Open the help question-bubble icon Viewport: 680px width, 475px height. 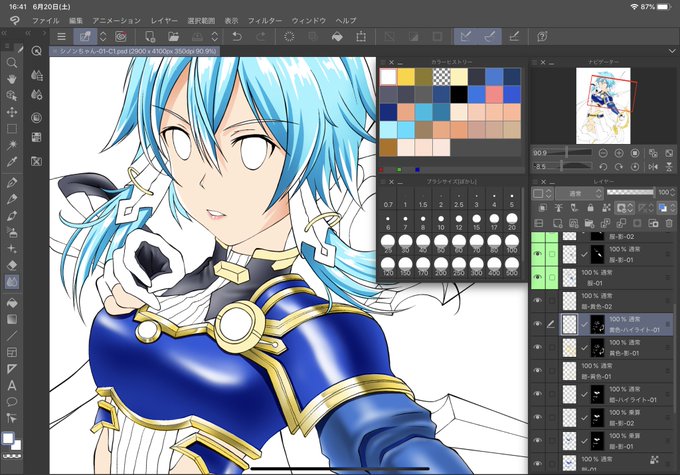click(x=542, y=37)
